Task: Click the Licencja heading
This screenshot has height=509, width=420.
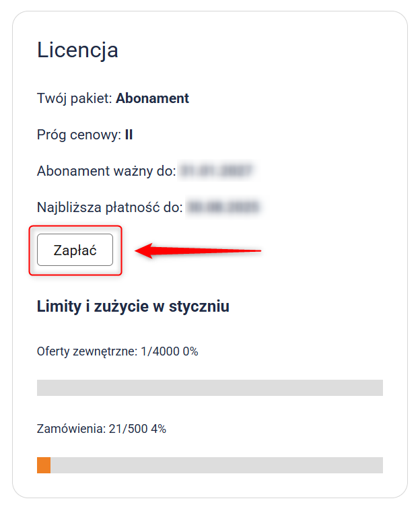Action: pyautogui.click(x=77, y=50)
